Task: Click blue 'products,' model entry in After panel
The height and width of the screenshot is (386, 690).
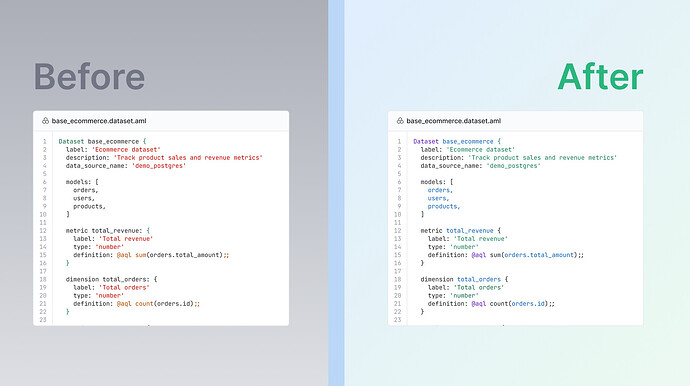Action: tap(444, 206)
